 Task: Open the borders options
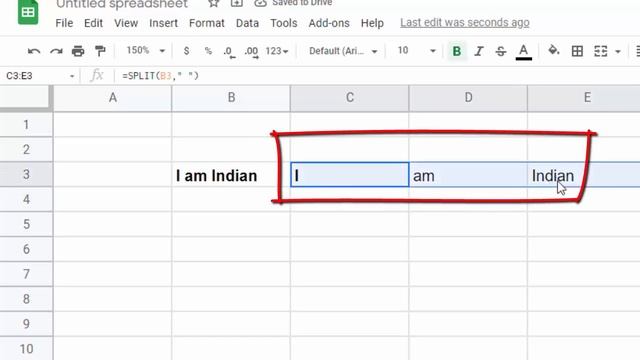pyautogui.click(x=577, y=51)
